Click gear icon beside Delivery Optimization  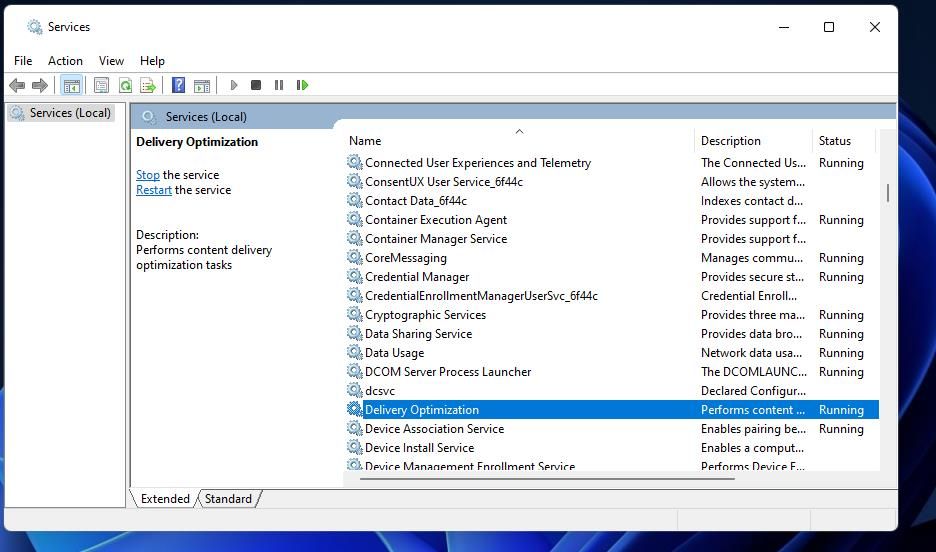click(x=355, y=409)
